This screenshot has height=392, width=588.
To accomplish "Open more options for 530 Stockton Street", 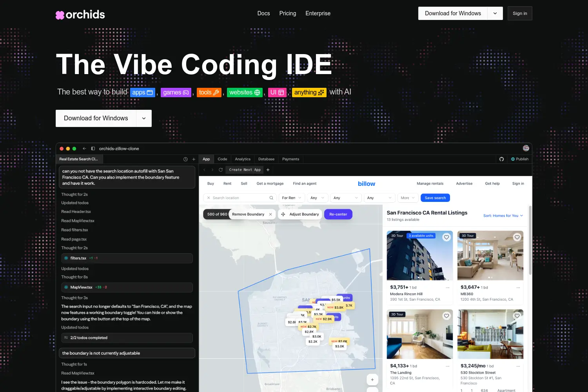I will click(518, 367).
